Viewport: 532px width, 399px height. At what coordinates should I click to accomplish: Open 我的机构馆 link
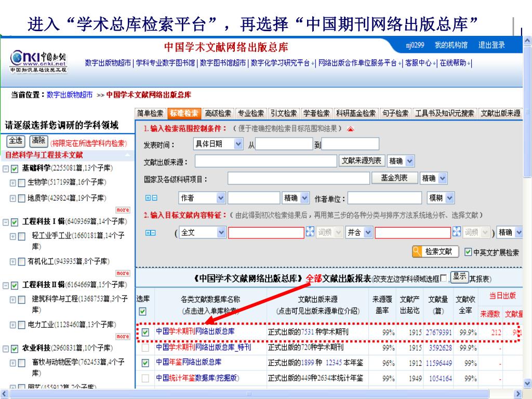[x=451, y=45]
